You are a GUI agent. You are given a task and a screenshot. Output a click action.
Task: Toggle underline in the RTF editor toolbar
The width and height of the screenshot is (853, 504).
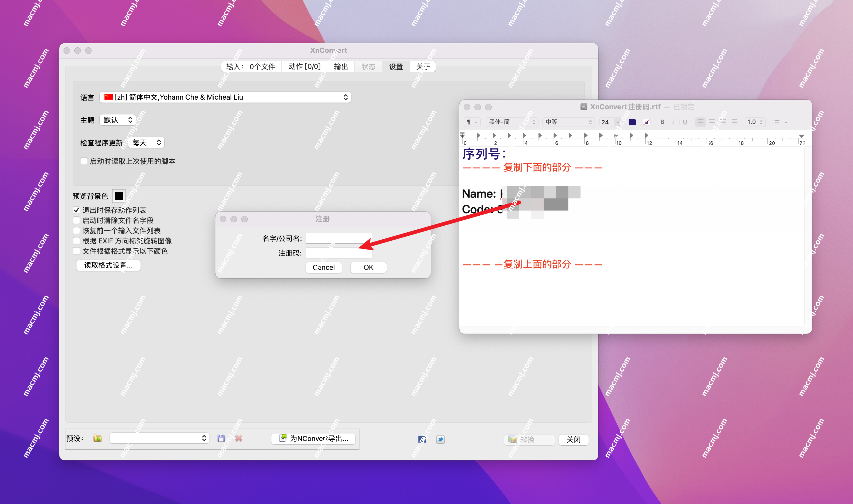[685, 122]
